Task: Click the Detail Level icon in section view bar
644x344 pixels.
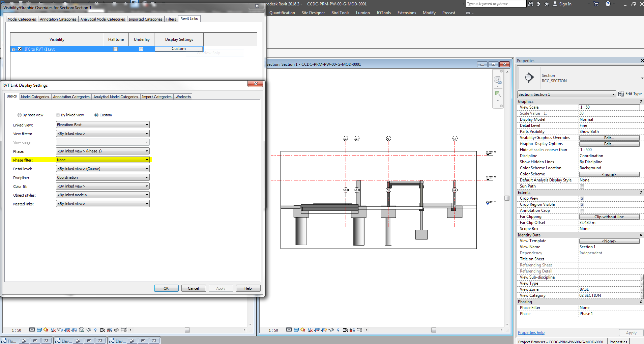Action: (289, 330)
